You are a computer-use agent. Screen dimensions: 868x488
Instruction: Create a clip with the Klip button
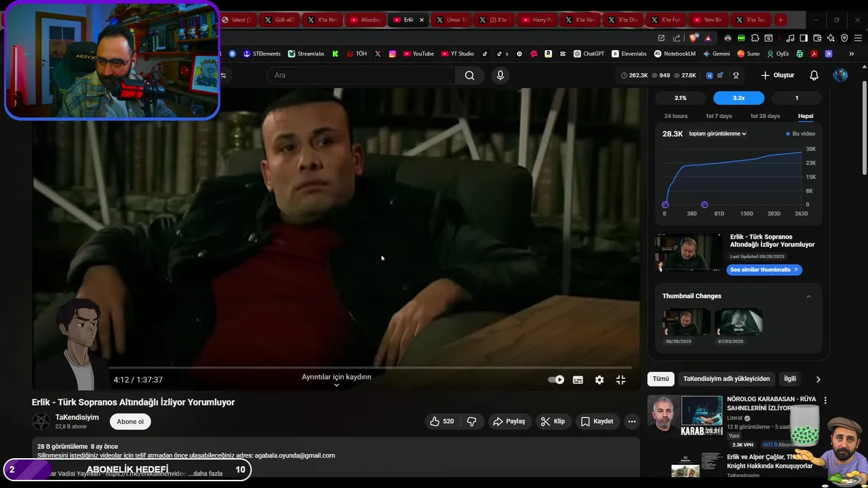pyautogui.click(x=553, y=422)
